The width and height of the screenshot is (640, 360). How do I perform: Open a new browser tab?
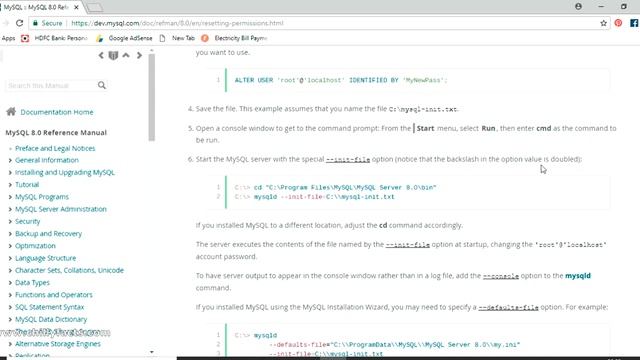(x=95, y=7)
